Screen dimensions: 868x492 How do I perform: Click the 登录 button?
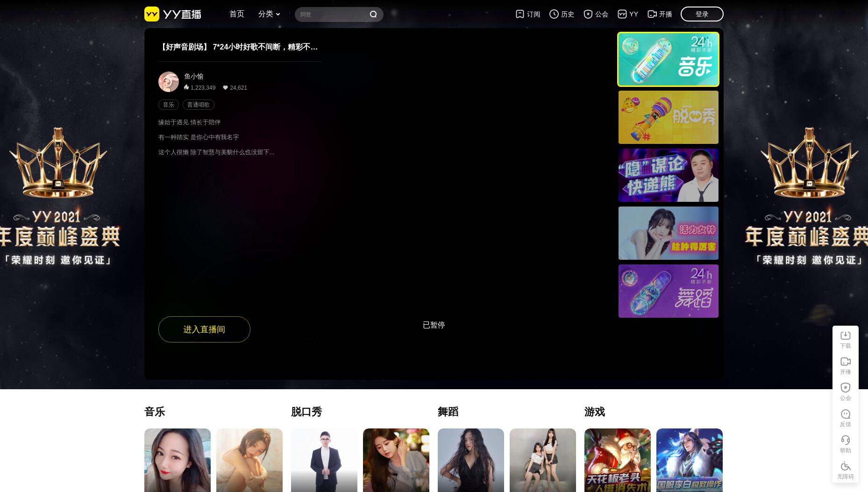point(702,14)
